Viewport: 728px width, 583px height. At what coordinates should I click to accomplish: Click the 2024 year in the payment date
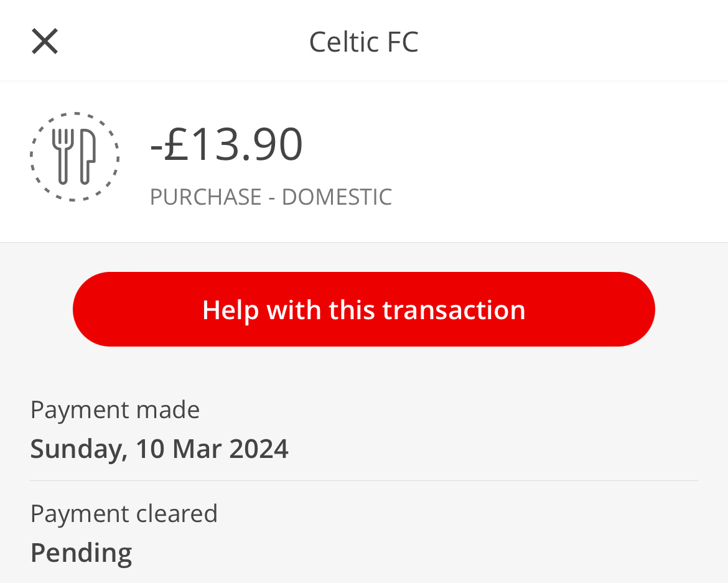pyautogui.click(x=259, y=449)
